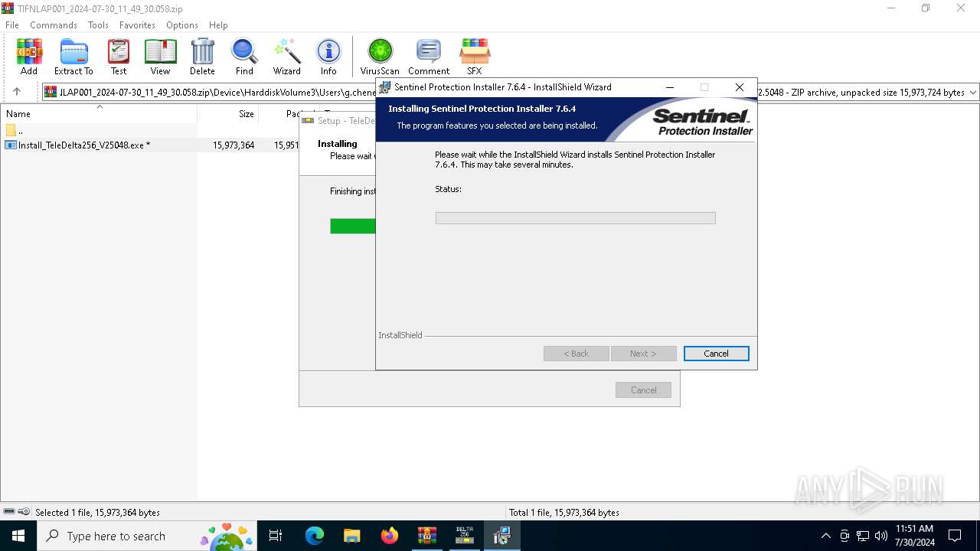Open the Find tool in WinRAR
Screen dimensions: 980x551
(244, 57)
